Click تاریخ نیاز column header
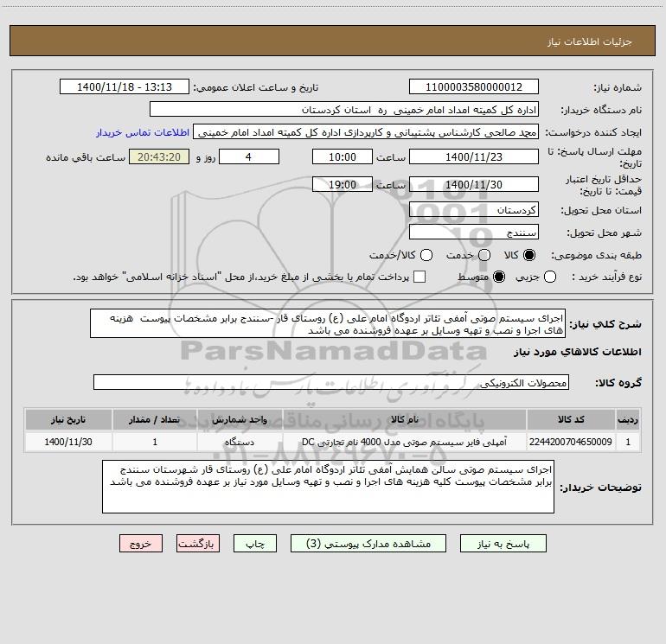The height and width of the screenshot is (644, 666). [x=68, y=419]
